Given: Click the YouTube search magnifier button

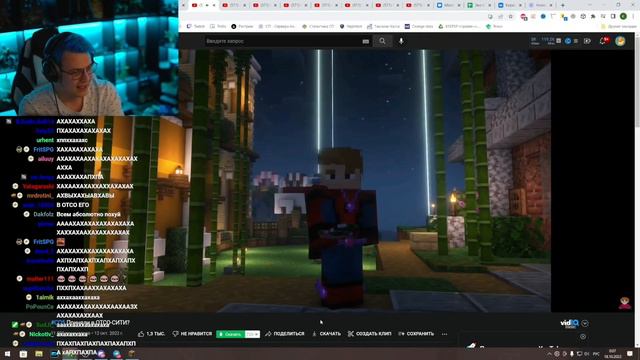Looking at the screenshot, I should (382, 41).
